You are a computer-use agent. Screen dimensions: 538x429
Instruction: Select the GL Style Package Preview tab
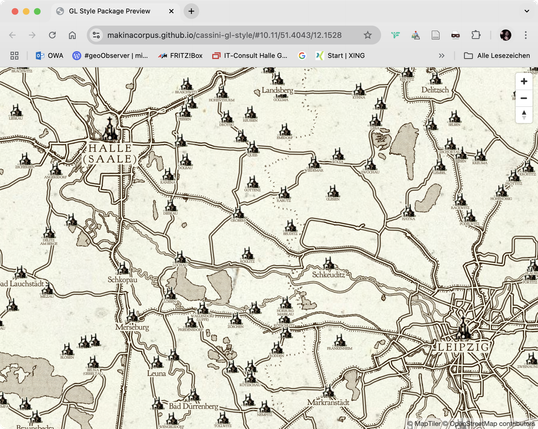[x=115, y=11]
